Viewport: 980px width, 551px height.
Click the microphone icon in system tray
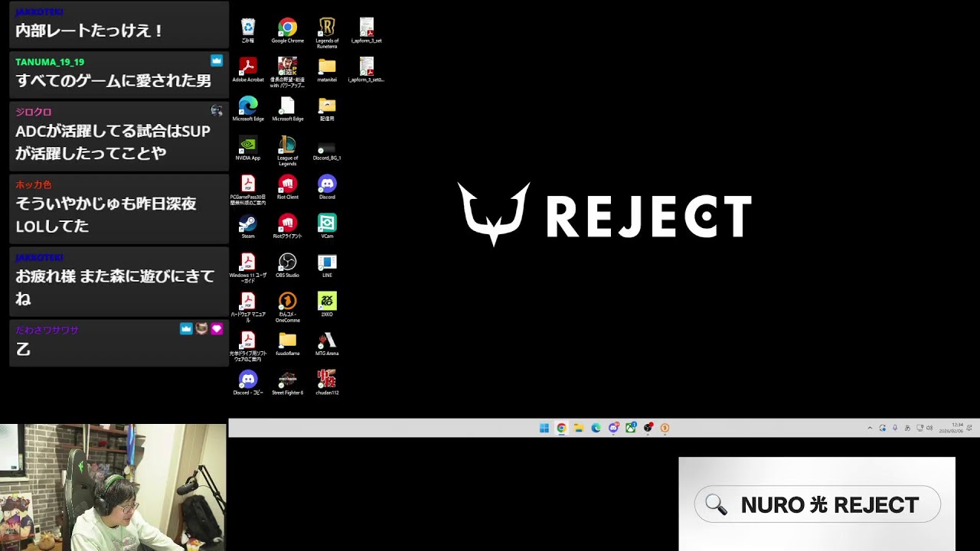click(x=895, y=428)
